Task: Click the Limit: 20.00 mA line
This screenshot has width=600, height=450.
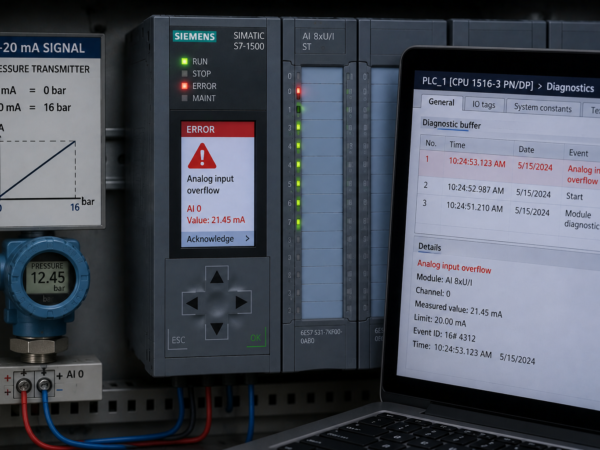Action: click(x=440, y=320)
